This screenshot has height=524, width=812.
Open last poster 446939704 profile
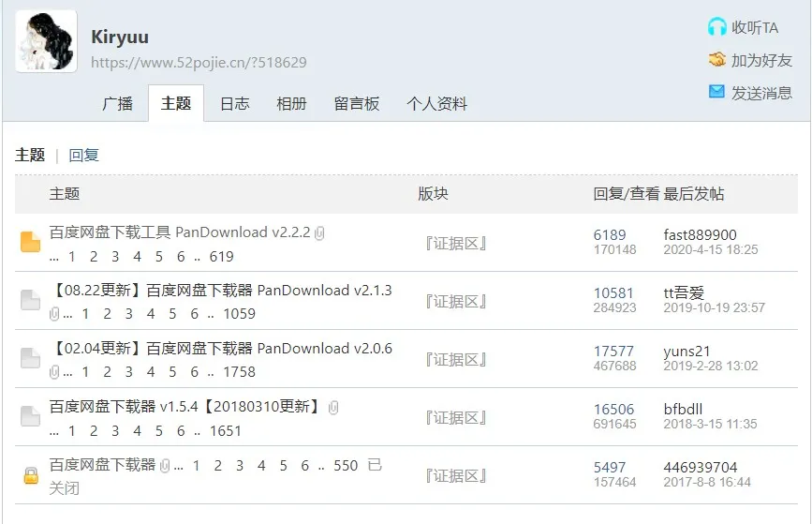point(701,467)
